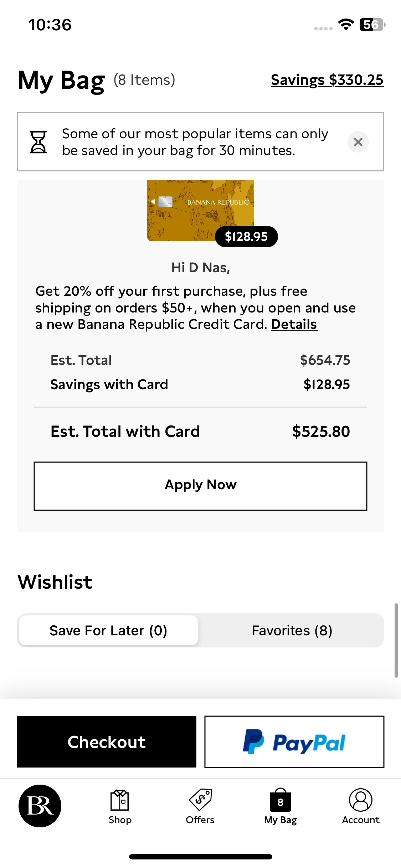Tap the battery level indicator
The width and height of the screenshot is (401, 868).
372,25
